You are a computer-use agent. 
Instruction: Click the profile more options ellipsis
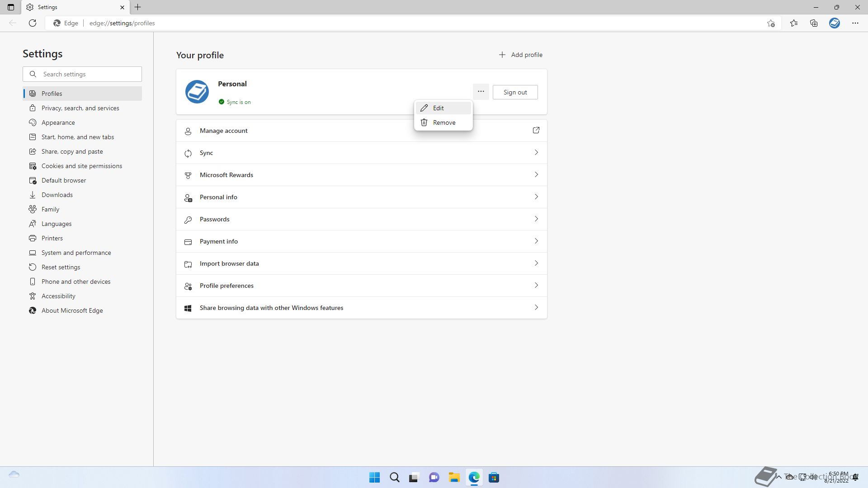pos(481,92)
